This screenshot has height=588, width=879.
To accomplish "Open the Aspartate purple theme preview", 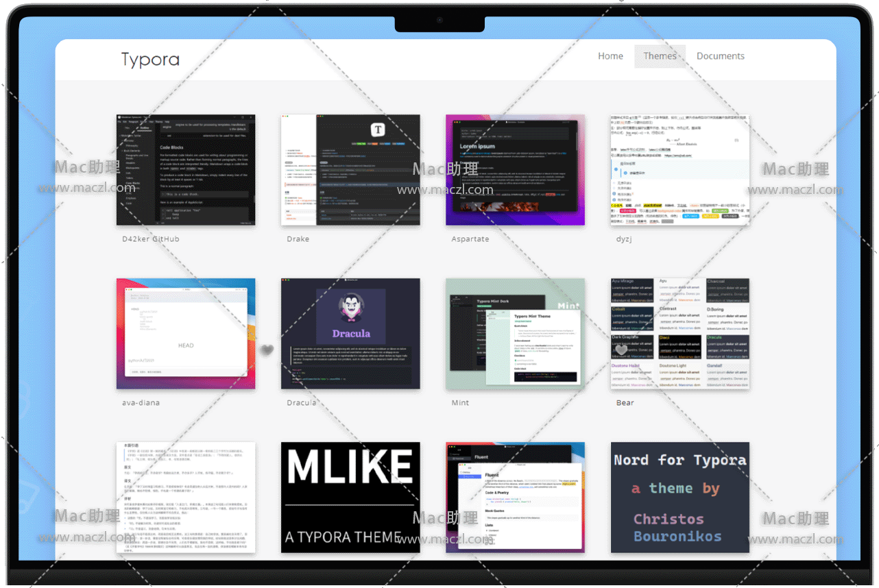I will coord(515,170).
